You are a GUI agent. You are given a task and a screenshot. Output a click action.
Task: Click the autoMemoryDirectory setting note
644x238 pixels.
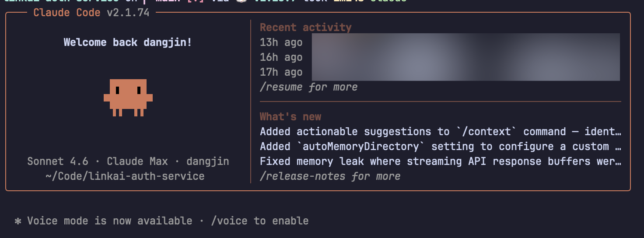(x=440, y=147)
